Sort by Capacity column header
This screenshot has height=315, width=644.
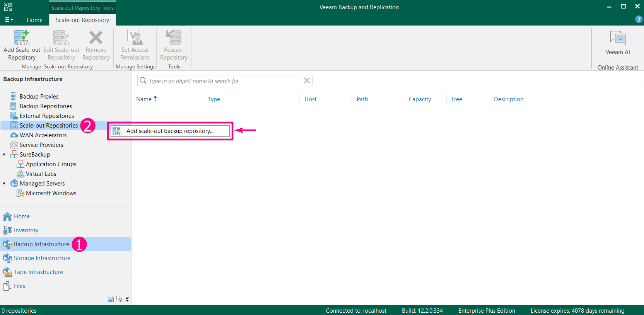coord(420,99)
